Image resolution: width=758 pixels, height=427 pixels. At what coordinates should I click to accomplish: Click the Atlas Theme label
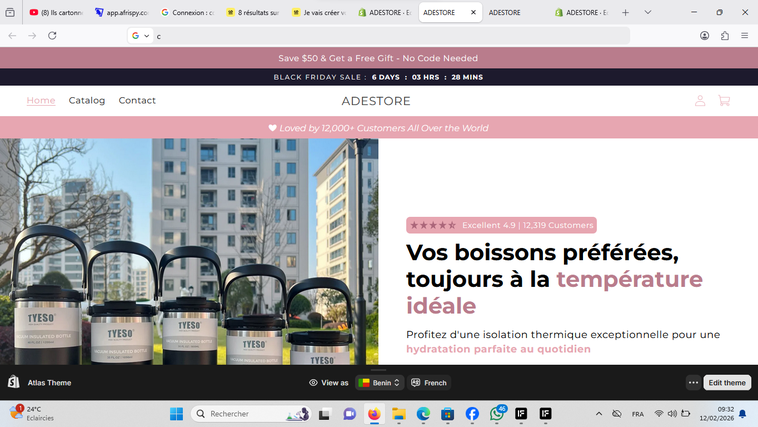(x=49, y=383)
